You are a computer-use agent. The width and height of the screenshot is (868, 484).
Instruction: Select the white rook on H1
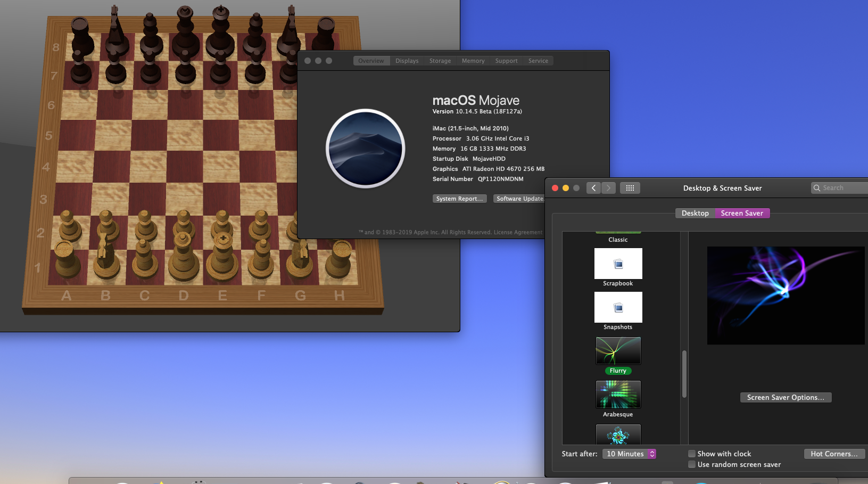point(339,259)
